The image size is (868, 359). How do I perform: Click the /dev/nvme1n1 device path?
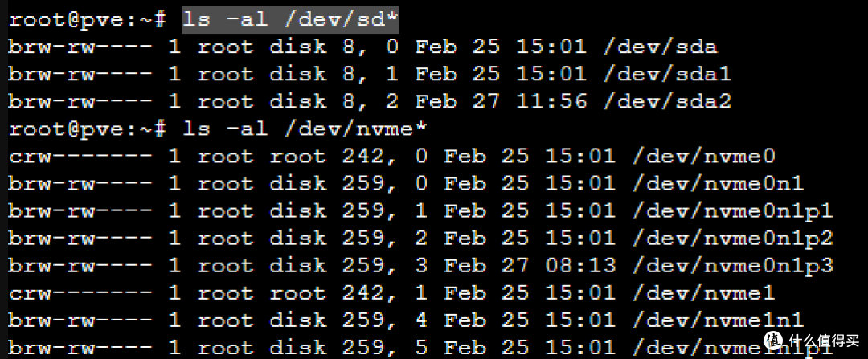pyautogui.click(x=718, y=320)
